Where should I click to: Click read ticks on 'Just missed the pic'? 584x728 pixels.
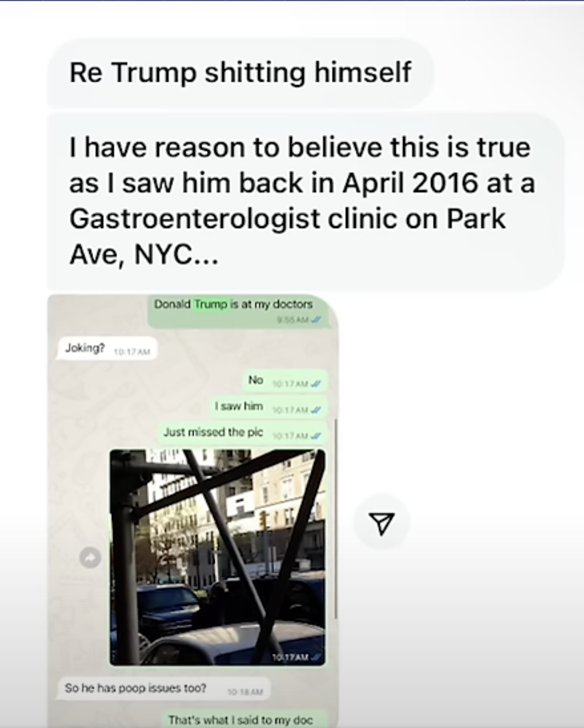pyautogui.click(x=316, y=436)
